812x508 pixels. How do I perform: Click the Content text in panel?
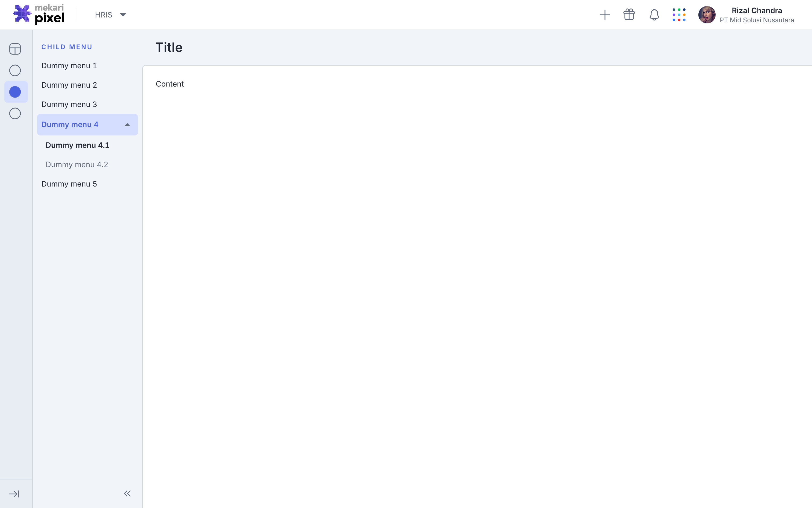click(169, 84)
